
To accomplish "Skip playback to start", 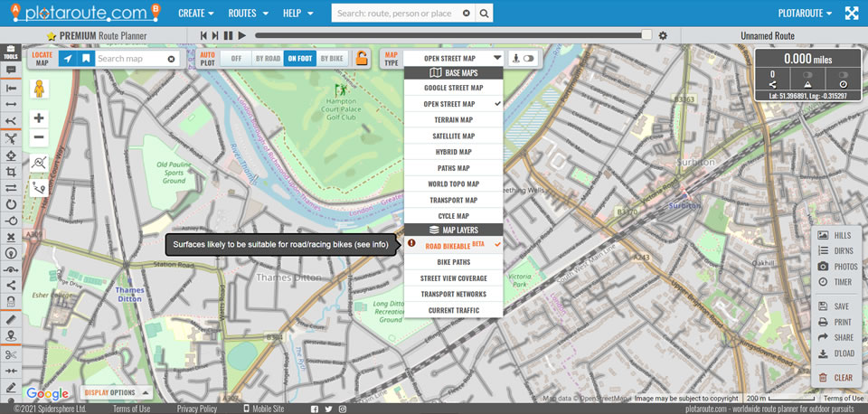I will pyautogui.click(x=203, y=35).
